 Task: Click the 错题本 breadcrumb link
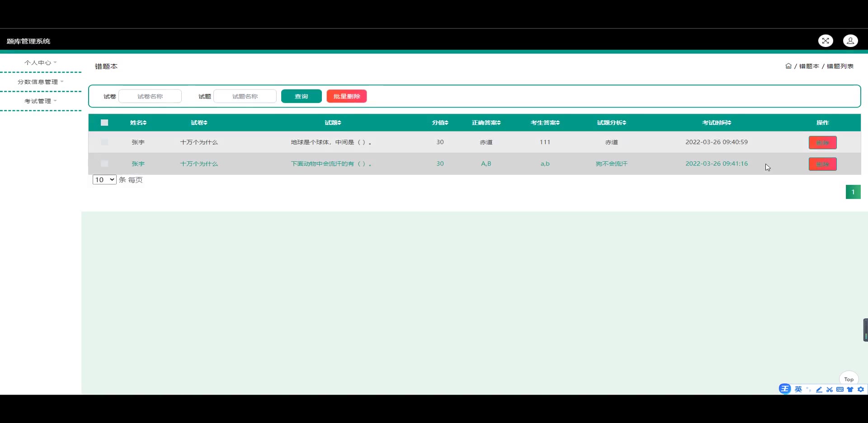click(809, 66)
